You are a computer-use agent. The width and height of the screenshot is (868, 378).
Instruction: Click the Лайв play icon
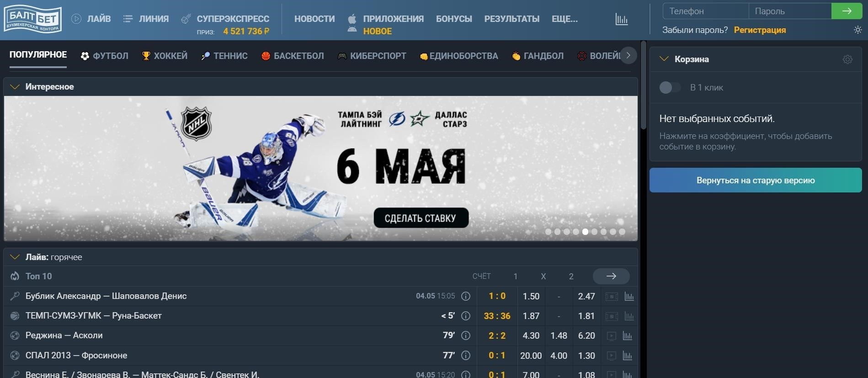pyautogui.click(x=76, y=19)
